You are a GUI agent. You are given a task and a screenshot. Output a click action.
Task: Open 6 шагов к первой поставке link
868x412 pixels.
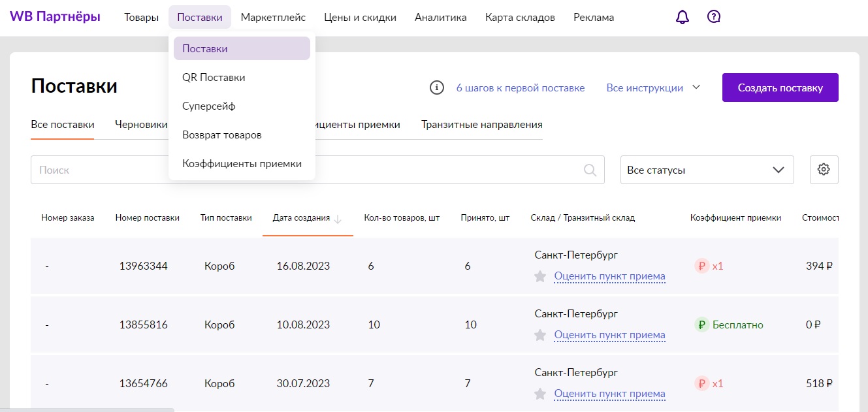[520, 87]
